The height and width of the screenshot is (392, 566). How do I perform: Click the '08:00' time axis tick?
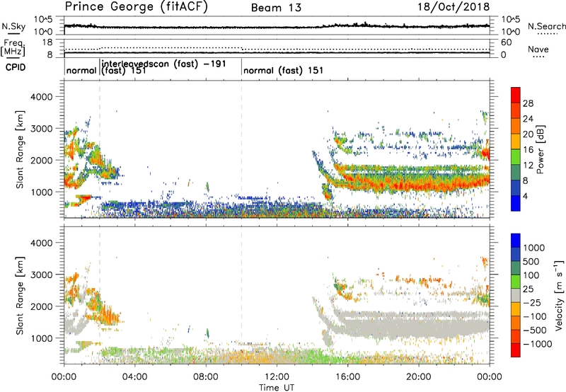coord(206,377)
